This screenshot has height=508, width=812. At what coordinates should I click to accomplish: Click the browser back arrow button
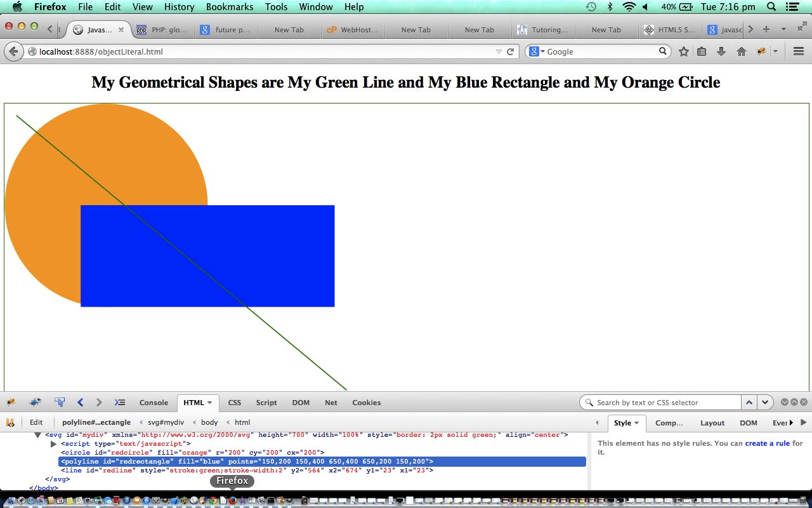(13, 51)
